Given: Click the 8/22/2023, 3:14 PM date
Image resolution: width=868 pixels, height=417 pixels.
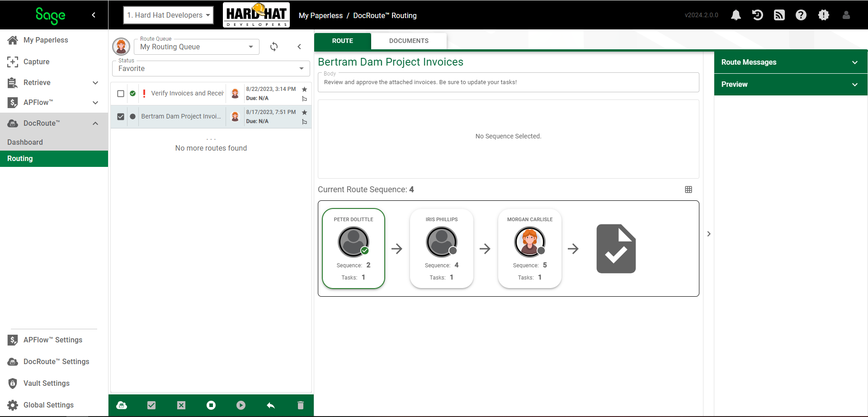Looking at the screenshot, I should [x=271, y=89].
